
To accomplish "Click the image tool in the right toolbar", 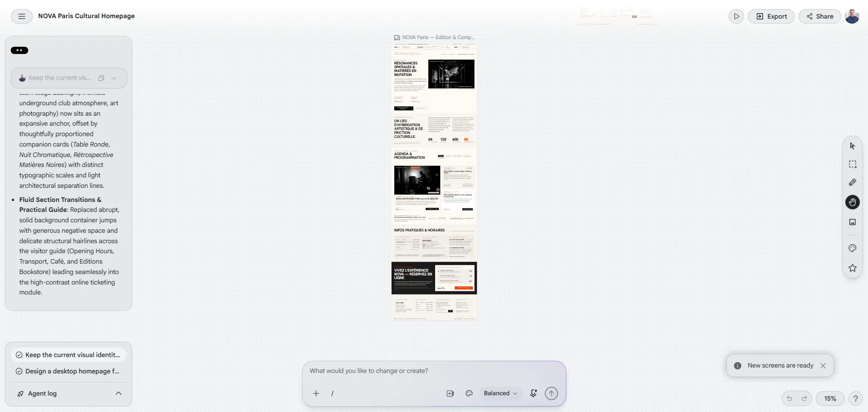I will tap(853, 222).
